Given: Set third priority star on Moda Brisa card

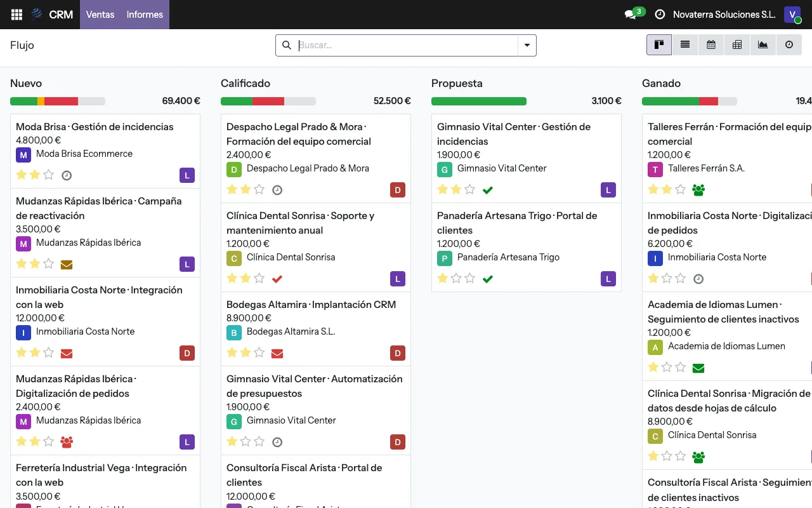Looking at the screenshot, I should (49, 175).
